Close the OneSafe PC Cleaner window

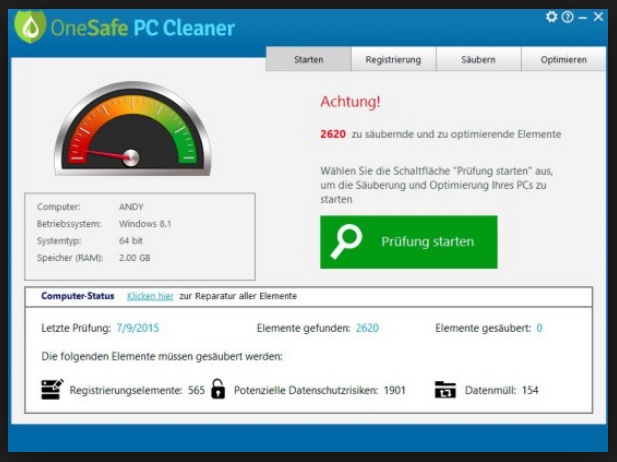599,17
